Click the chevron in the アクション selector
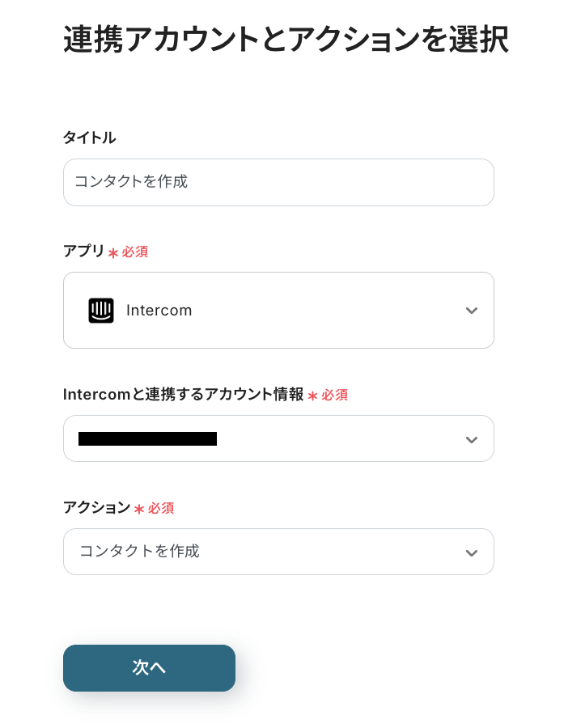Viewport: 581px width, 728px height. [x=472, y=553]
